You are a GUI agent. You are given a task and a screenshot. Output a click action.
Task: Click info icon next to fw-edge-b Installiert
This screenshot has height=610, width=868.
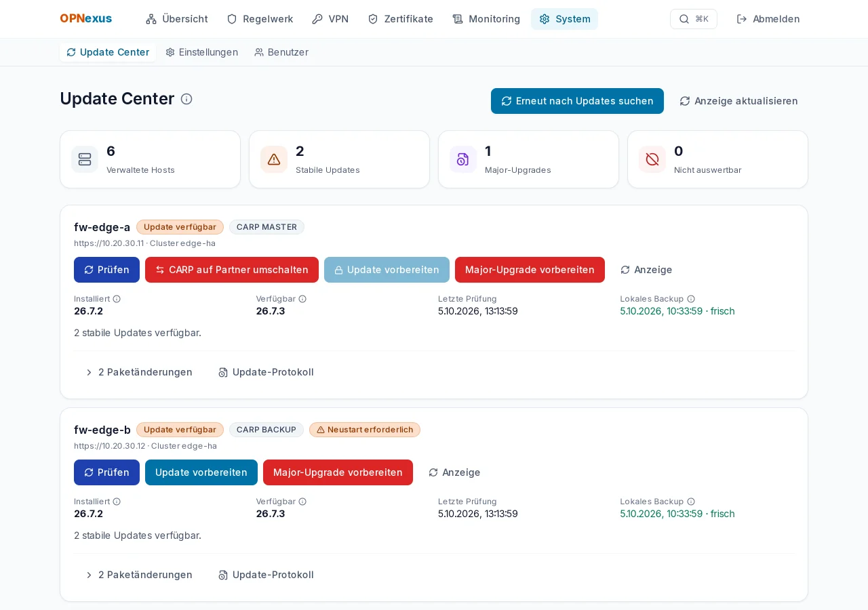[117, 502]
